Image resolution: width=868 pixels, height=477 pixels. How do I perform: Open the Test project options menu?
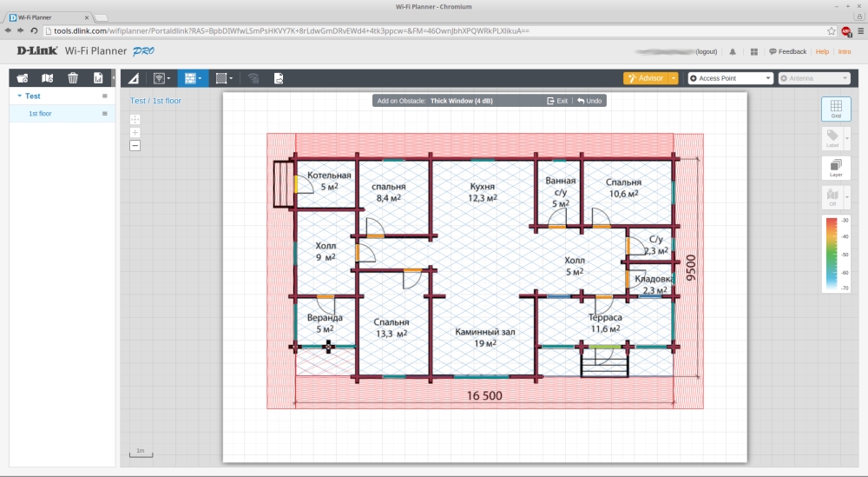point(105,96)
